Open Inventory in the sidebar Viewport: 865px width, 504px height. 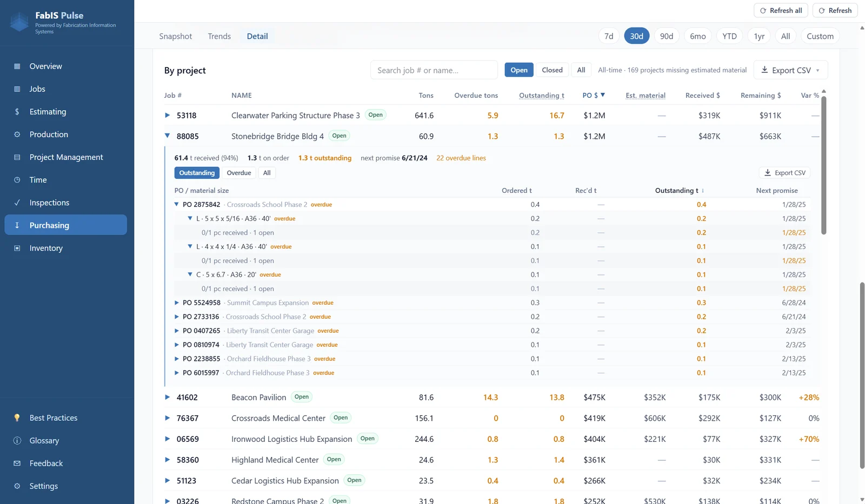click(x=66, y=248)
